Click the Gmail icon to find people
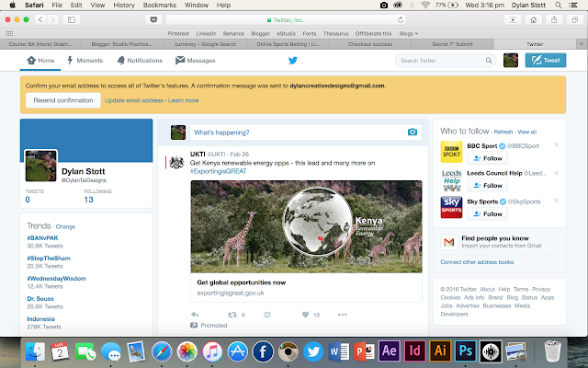Viewport: 588px width, 368px height. pyautogui.click(x=449, y=242)
